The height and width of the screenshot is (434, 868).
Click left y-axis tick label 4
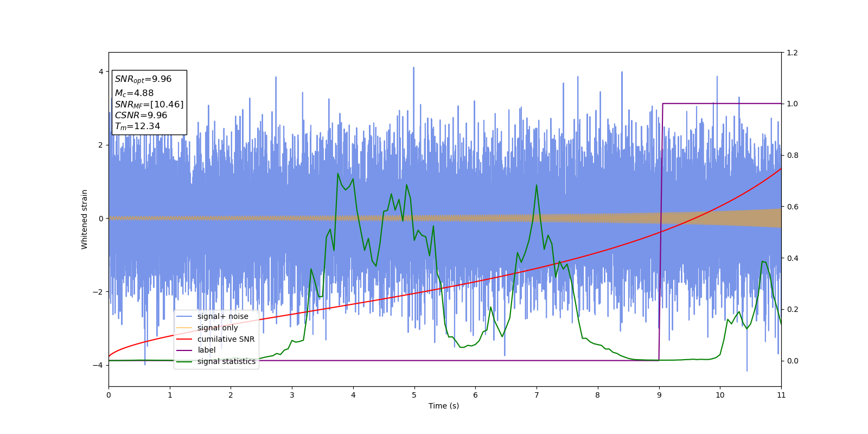(101, 72)
